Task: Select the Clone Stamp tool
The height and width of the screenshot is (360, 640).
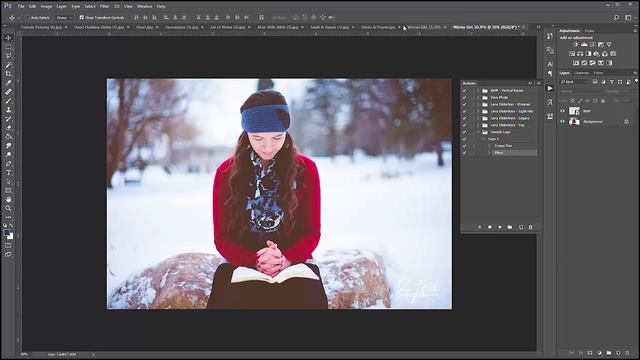Action: (x=8, y=110)
